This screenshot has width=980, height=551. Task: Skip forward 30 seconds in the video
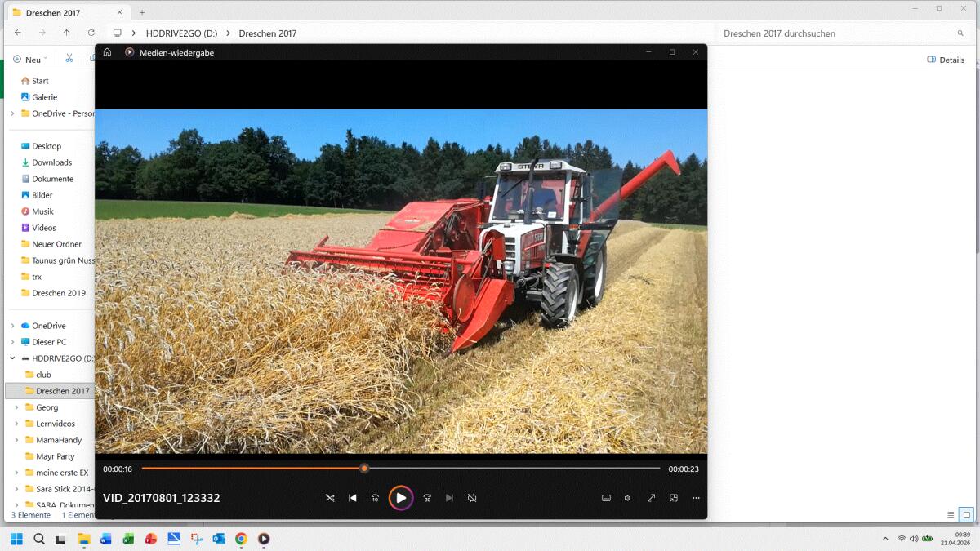427,498
